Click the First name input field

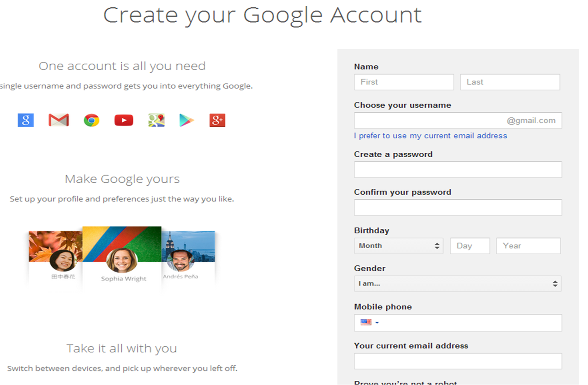(x=404, y=82)
